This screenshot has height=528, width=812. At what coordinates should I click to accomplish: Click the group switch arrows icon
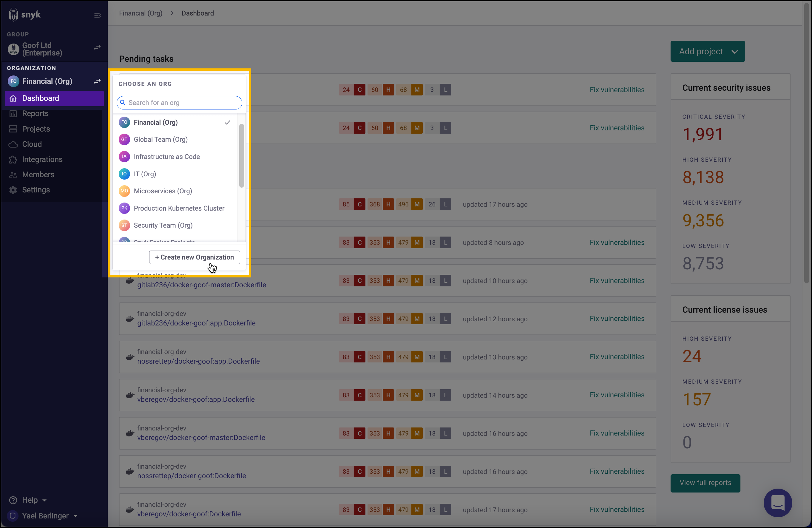[97, 47]
